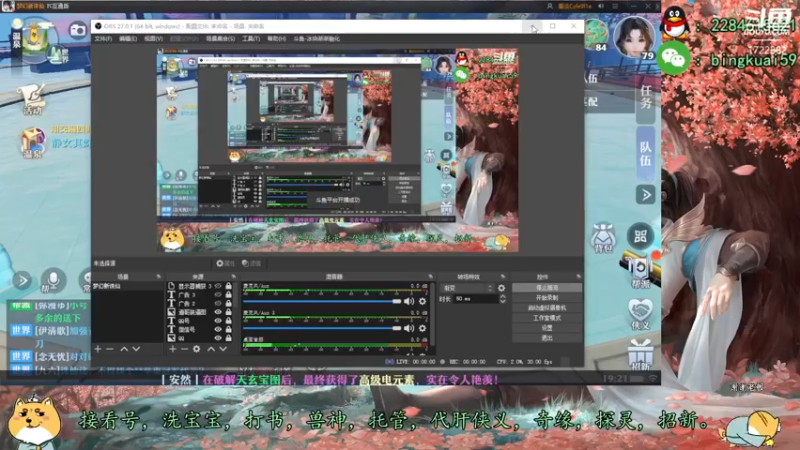Image resolution: width=800 pixels, height=450 pixels.
Task: Toggle visibility of 广告 2 source
Action: 218,304
